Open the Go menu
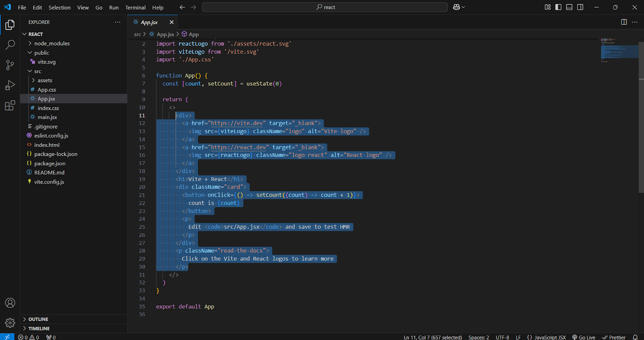 (99, 7)
